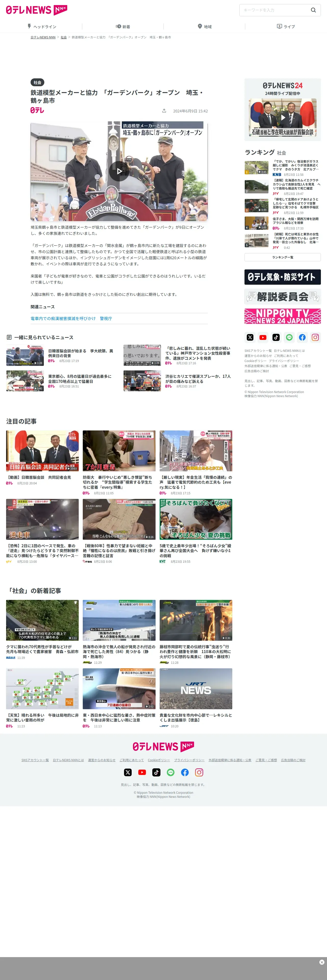Open YouTube icon in sidebar
The width and height of the screenshot is (327, 980).
263,337
